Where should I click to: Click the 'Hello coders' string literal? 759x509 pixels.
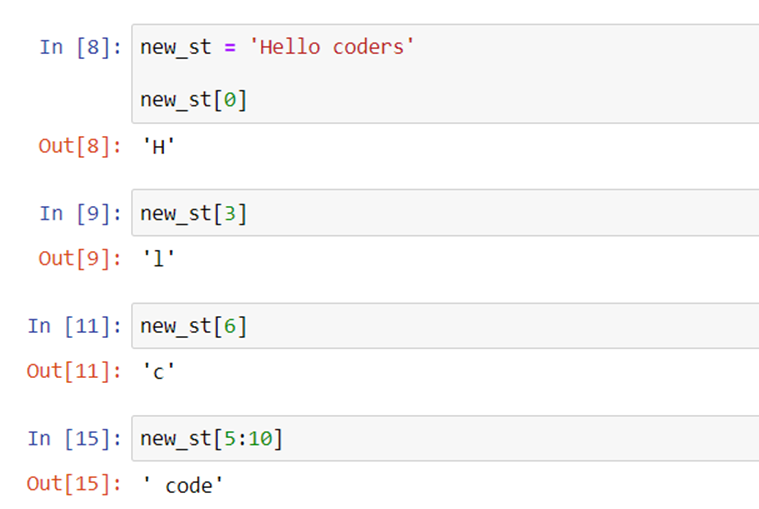click(332, 47)
